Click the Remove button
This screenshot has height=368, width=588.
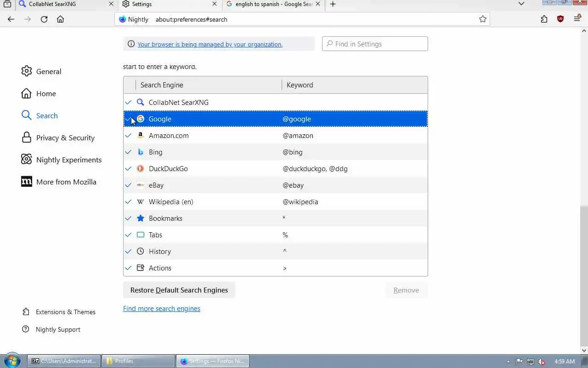point(406,290)
